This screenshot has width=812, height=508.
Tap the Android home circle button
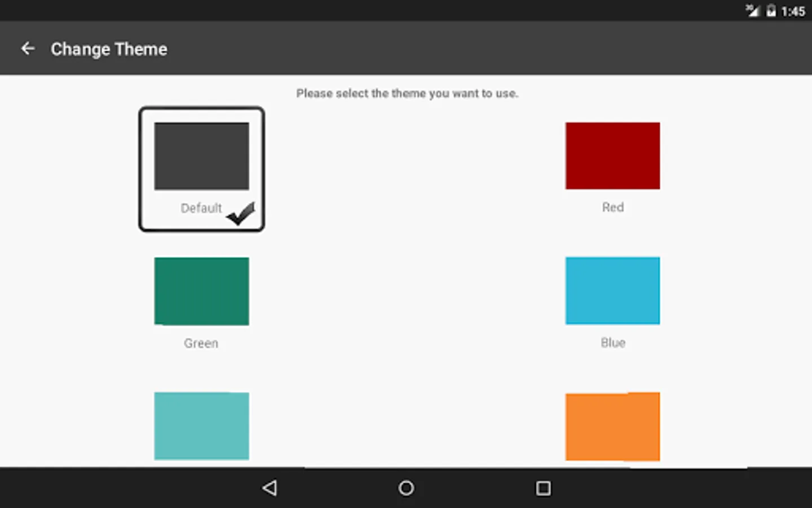point(406,488)
